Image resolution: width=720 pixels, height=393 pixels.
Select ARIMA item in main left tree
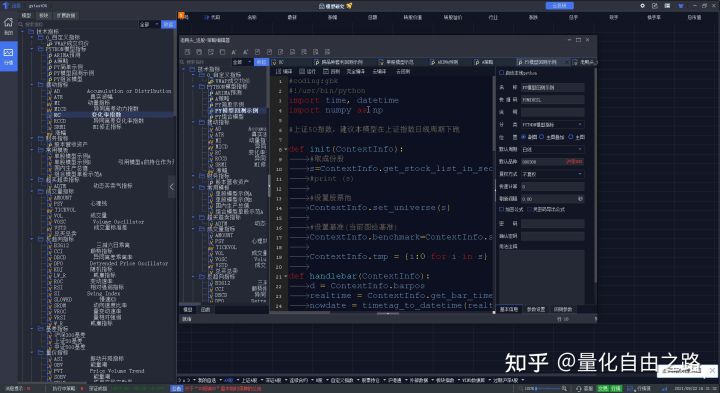click(x=67, y=55)
